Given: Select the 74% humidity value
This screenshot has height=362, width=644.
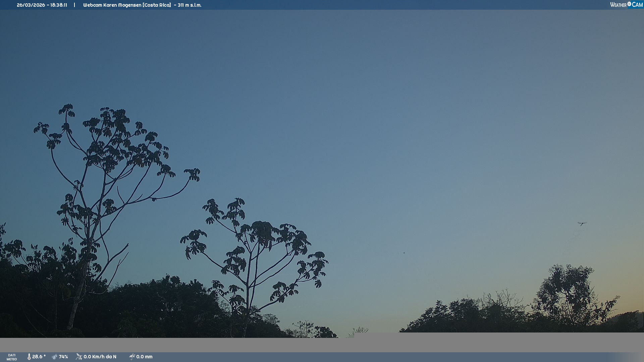Looking at the screenshot, I should point(63,357).
